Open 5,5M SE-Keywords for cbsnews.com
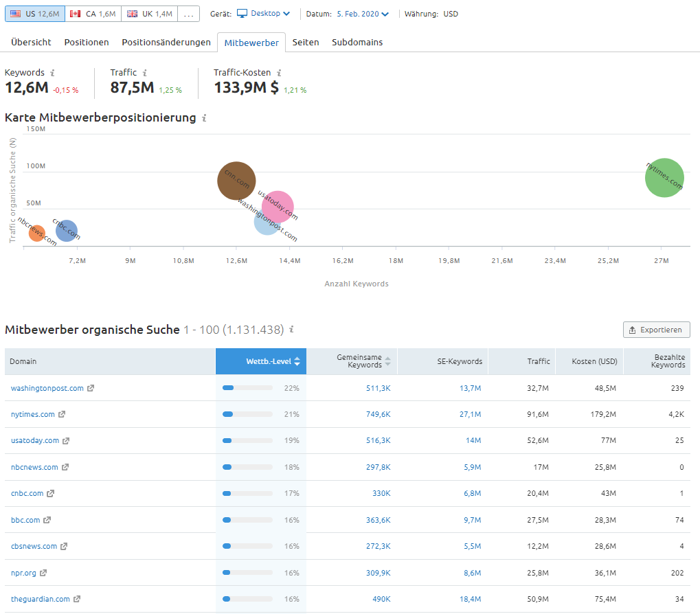 473,546
